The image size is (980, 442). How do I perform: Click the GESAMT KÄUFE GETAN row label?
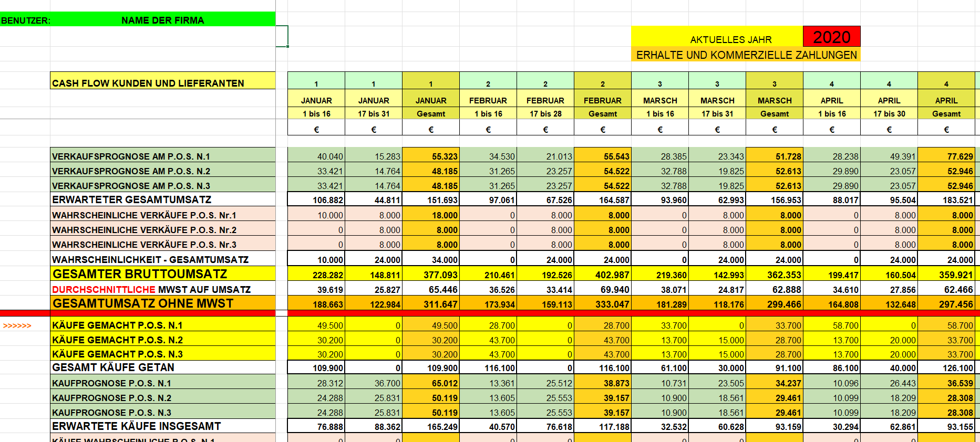pyautogui.click(x=113, y=367)
